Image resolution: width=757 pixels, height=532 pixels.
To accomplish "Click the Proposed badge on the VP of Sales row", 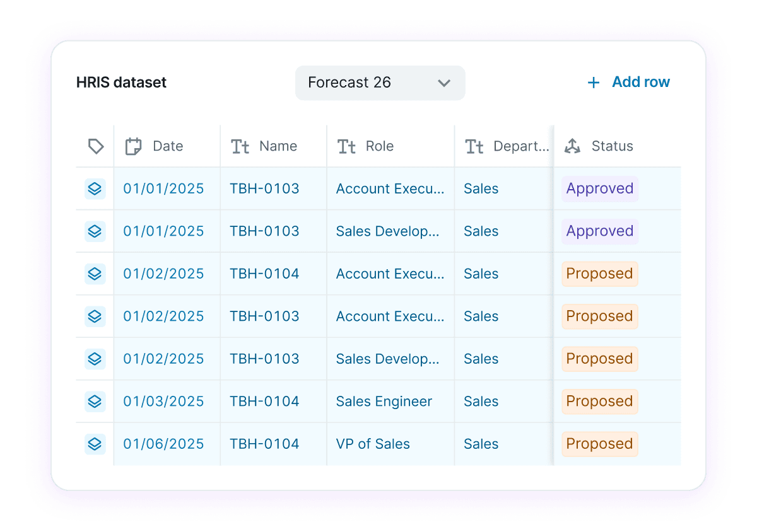I will pyautogui.click(x=599, y=444).
